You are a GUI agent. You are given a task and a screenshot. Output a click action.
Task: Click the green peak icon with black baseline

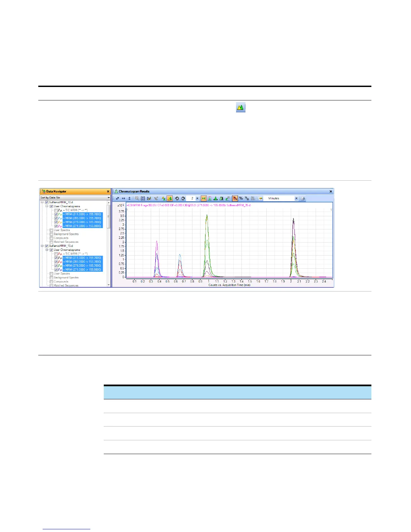(216, 198)
